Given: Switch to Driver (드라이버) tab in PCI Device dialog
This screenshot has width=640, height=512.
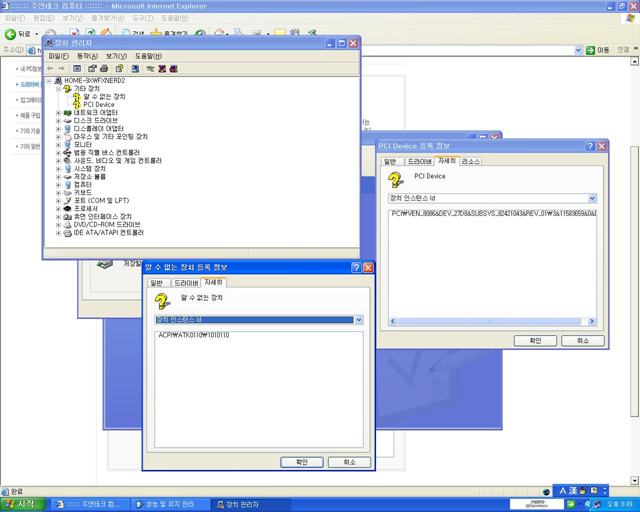Looking at the screenshot, I should point(420,162).
